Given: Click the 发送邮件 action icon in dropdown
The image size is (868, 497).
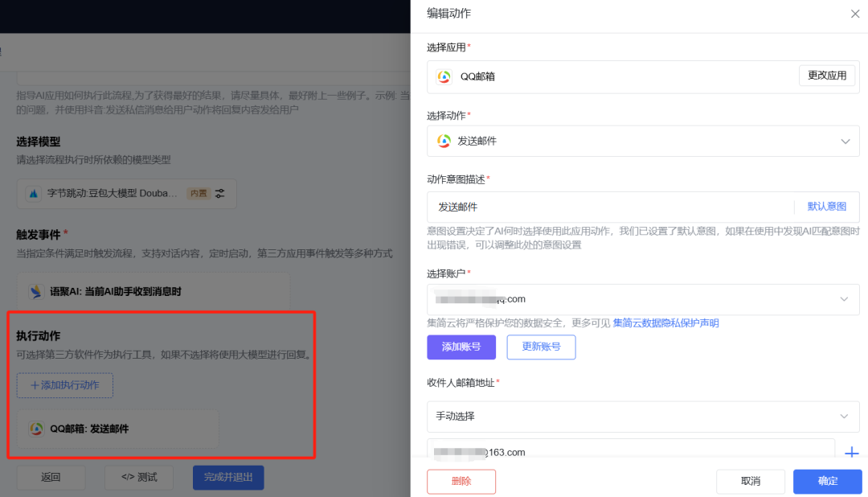Looking at the screenshot, I should 444,141.
